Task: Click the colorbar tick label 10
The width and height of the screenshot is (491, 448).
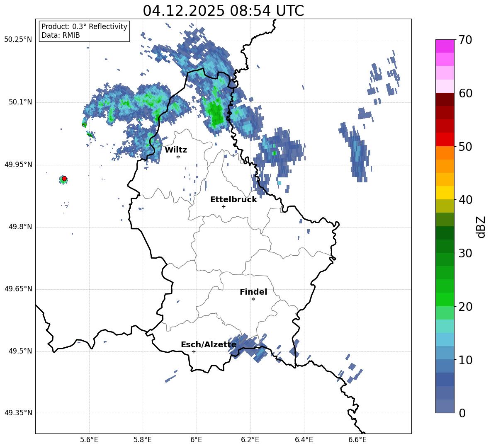Action: pyautogui.click(x=465, y=360)
